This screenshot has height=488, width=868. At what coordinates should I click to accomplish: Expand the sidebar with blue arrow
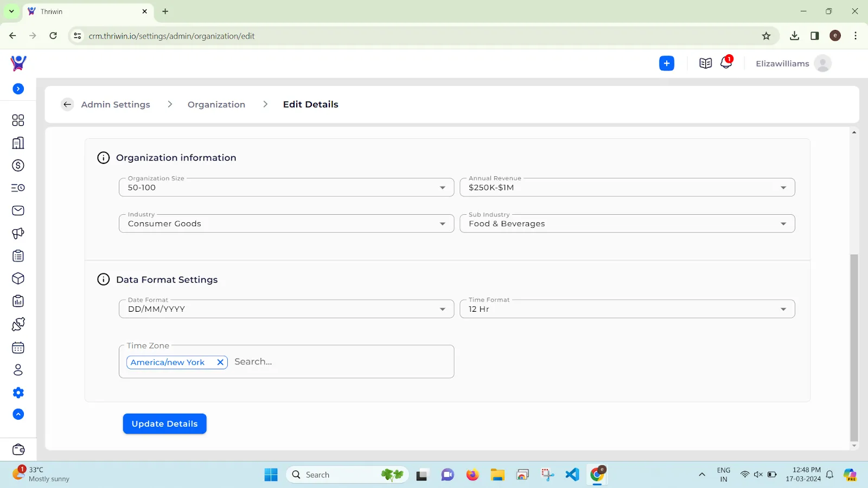18,89
